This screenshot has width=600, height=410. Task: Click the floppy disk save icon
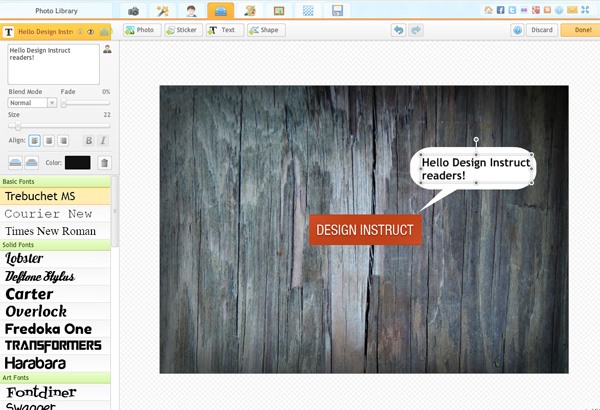click(x=337, y=11)
